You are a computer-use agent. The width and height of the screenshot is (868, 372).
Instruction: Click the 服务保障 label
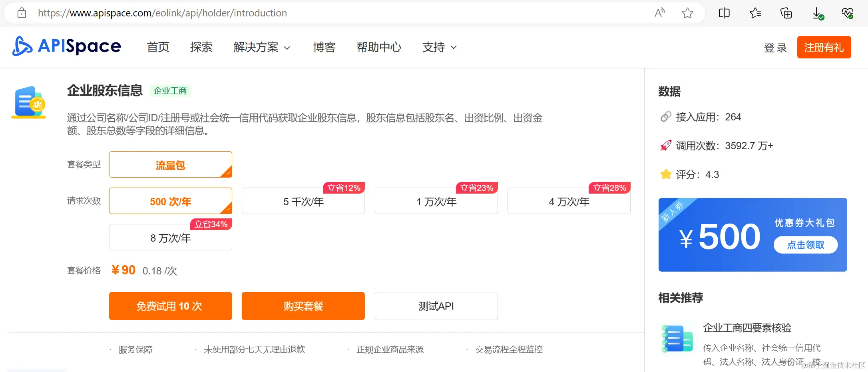[x=135, y=350]
